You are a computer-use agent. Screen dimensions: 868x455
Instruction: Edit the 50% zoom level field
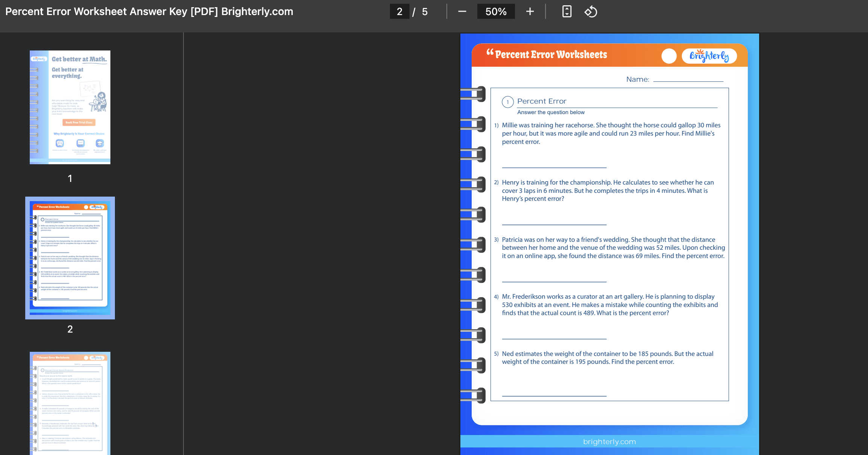tap(496, 12)
